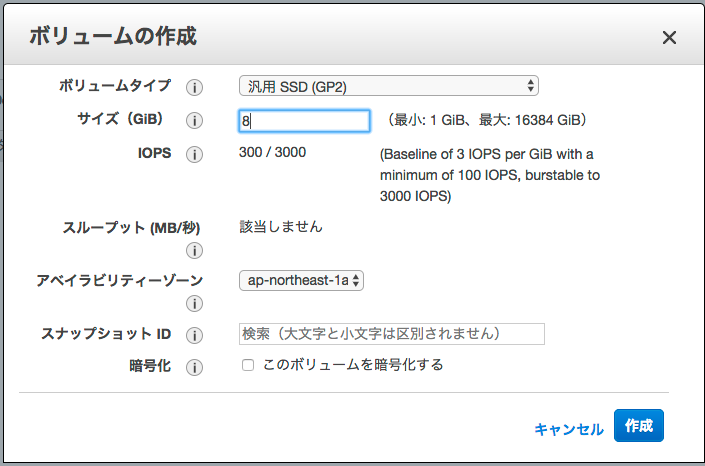Click the スループット (MB/秒) label
The width and height of the screenshot is (705, 466).
[x=131, y=228]
